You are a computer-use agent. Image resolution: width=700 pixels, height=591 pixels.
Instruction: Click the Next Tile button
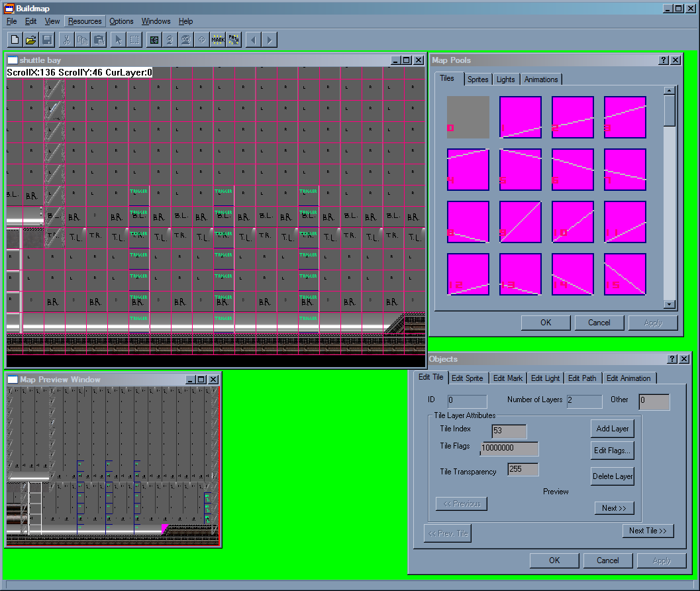[648, 531]
